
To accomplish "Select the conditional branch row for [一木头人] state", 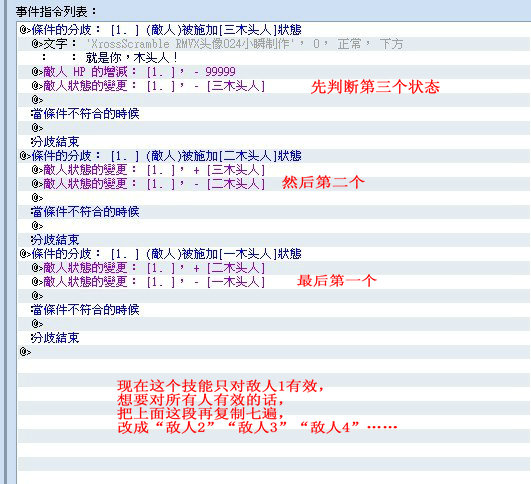I will coord(161,254).
